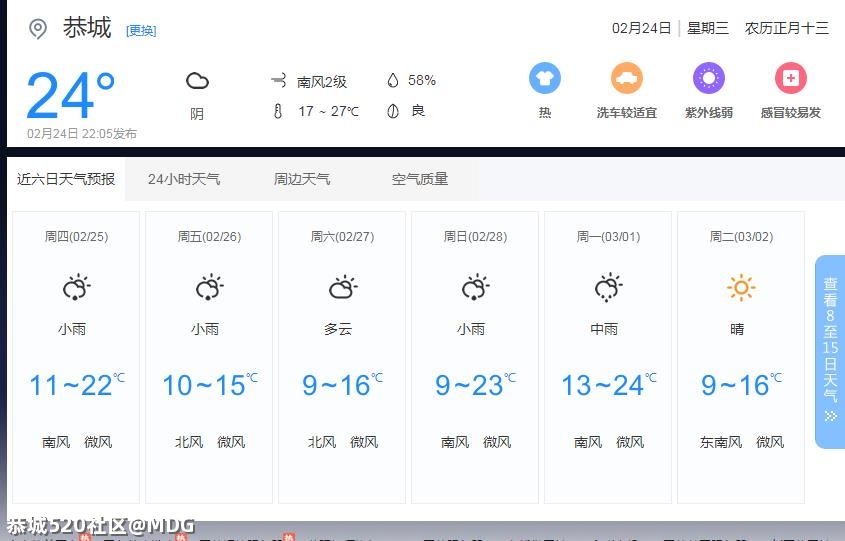Click the thermometer icon beside 17 ~ 27℃

point(278,111)
